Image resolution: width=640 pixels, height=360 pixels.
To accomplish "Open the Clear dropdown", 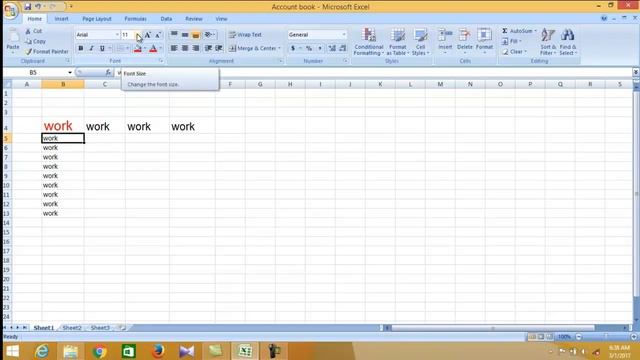I will 514,52.
